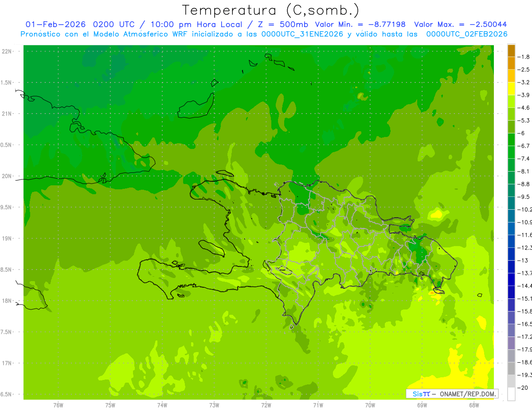
Task: Click the '19N' latitude label
Action: tap(7, 239)
